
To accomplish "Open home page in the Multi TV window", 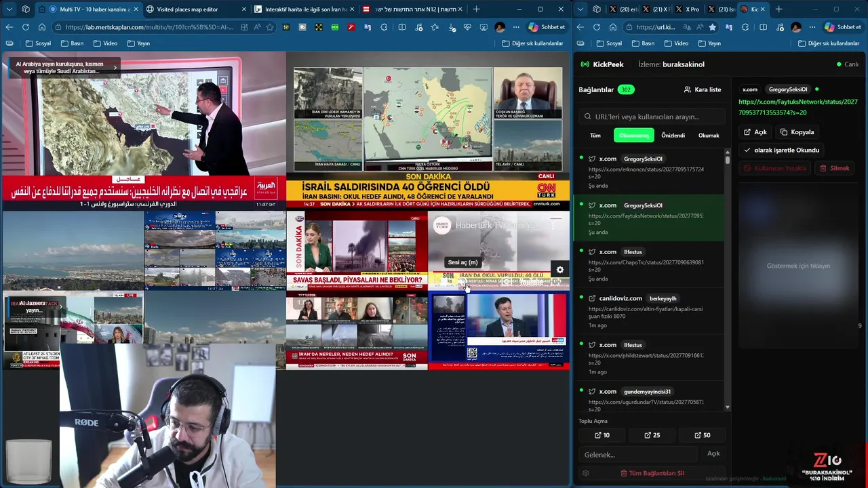I will pyautogui.click(x=41, y=27).
